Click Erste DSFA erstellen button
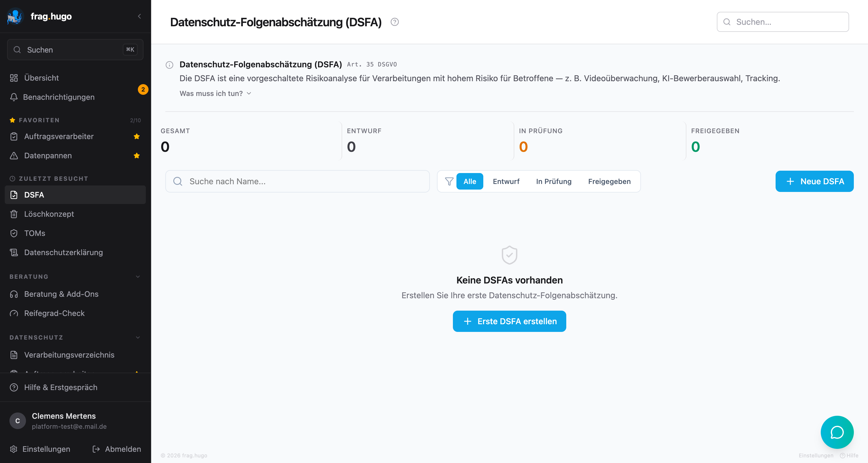This screenshot has width=868, height=463. tap(509, 321)
